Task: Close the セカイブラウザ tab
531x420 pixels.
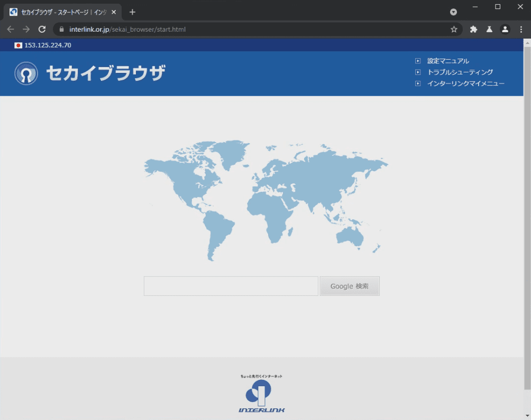Action: (x=114, y=12)
